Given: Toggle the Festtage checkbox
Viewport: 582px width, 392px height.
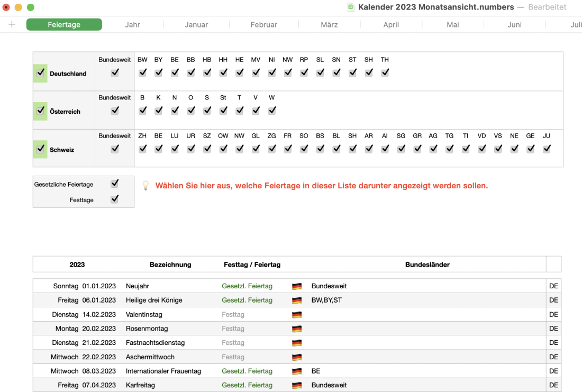Looking at the screenshot, I should [114, 199].
